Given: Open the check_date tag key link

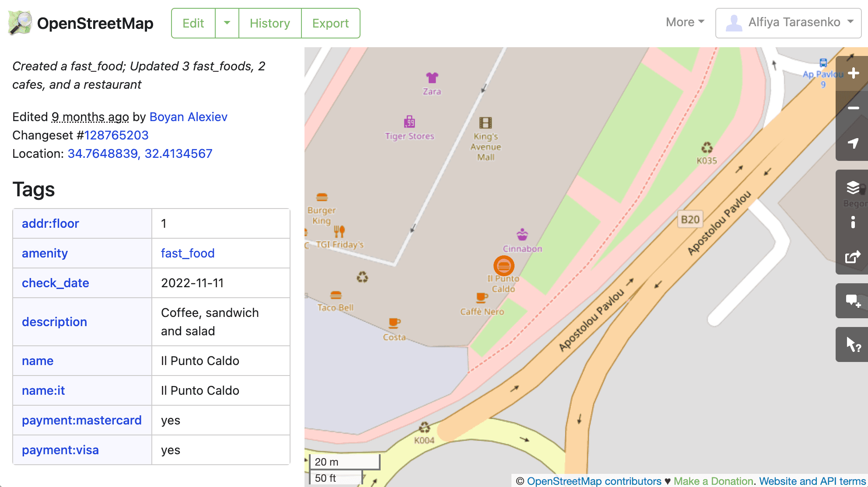Looking at the screenshot, I should point(56,283).
